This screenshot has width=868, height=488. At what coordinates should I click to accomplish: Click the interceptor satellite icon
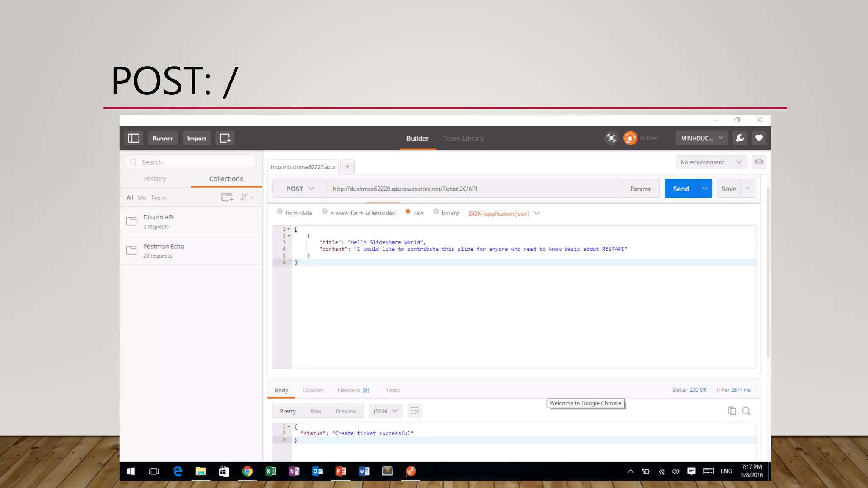tap(611, 138)
